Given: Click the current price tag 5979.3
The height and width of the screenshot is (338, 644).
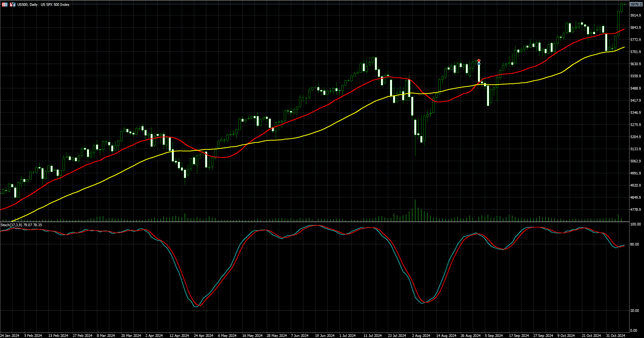Looking at the screenshot, I should 636,4.
